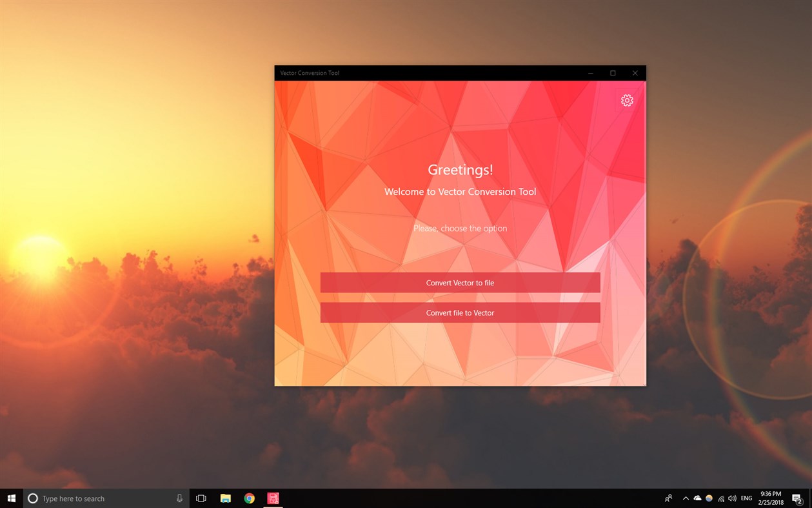Click into the Type here to search field

pyautogui.click(x=97, y=498)
